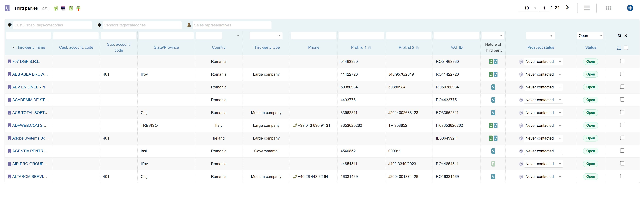This screenshot has height=197, width=644.
Task: Open the Adobe Systems So… third-party link
Action: (30, 138)
